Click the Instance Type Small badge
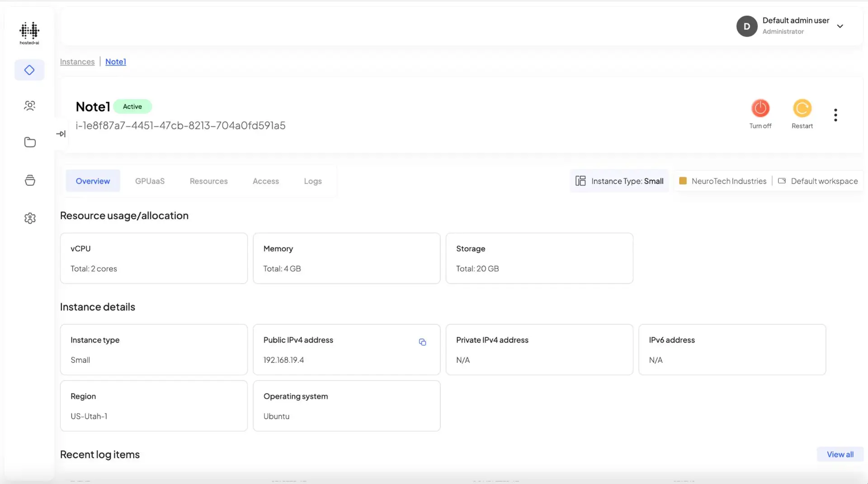This screenshot has height=484, width=868. (619, 181)
